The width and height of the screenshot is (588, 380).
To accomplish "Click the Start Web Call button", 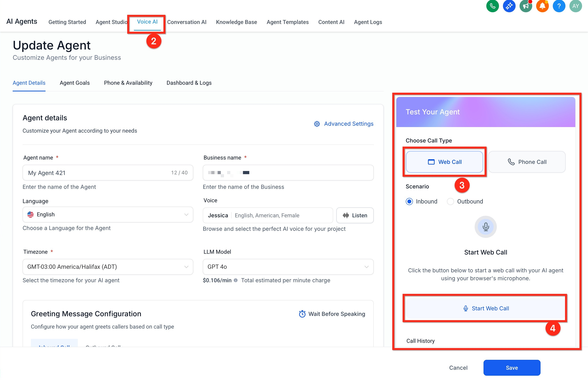I will [x=486, y=308].
